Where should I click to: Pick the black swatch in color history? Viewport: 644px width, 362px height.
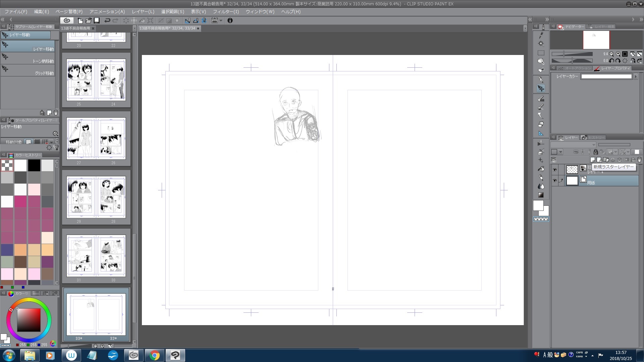click(x=34, y=165)
